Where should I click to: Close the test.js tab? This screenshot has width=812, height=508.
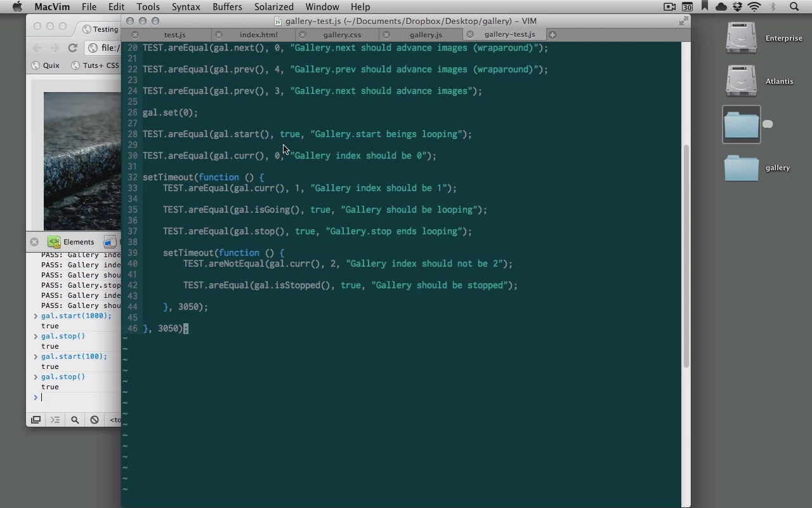coord(134,35)
